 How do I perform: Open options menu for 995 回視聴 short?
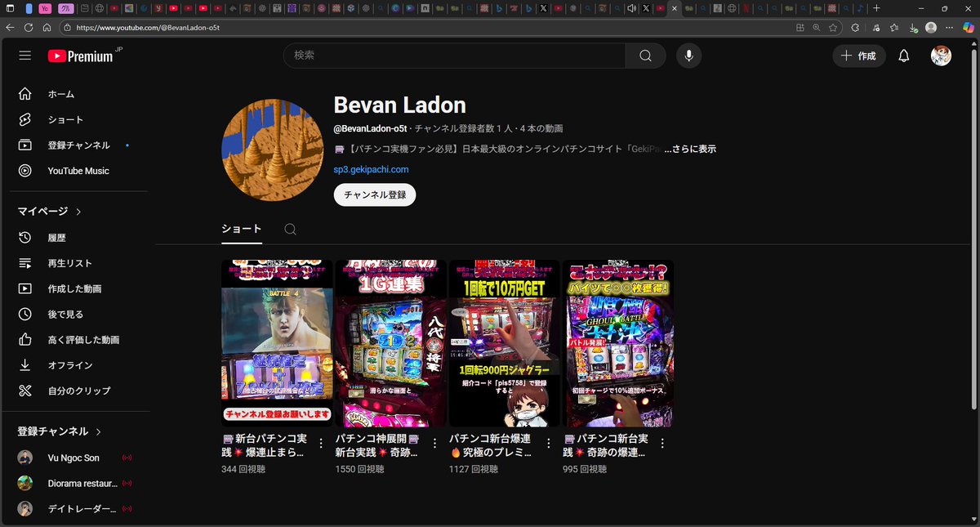pos(662,443)
